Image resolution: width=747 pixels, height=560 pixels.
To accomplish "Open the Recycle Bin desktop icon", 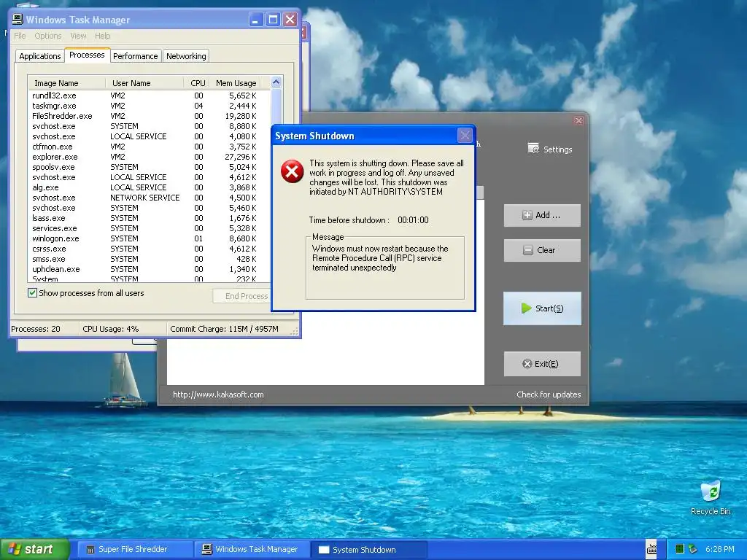I will pos(711,497).
